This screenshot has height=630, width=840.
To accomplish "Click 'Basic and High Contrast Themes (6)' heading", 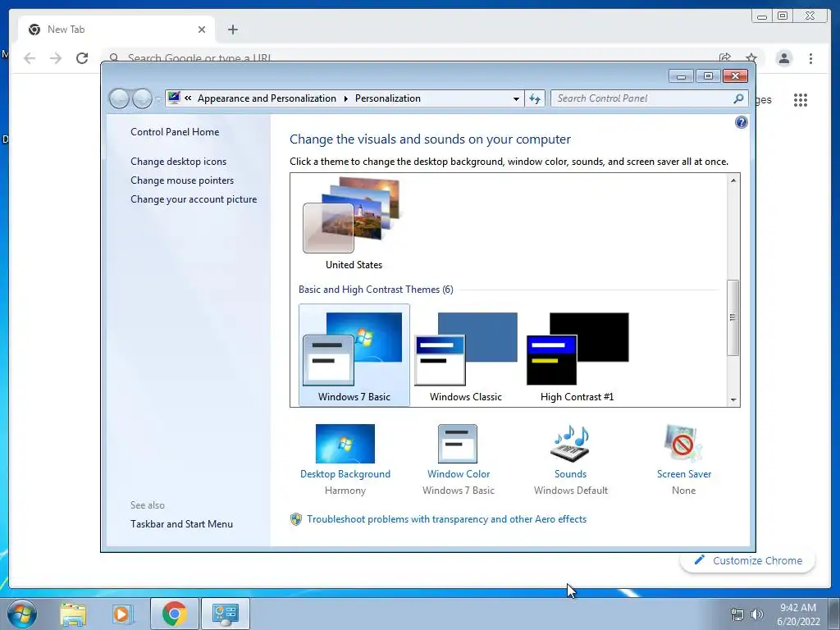I will 376,290.
